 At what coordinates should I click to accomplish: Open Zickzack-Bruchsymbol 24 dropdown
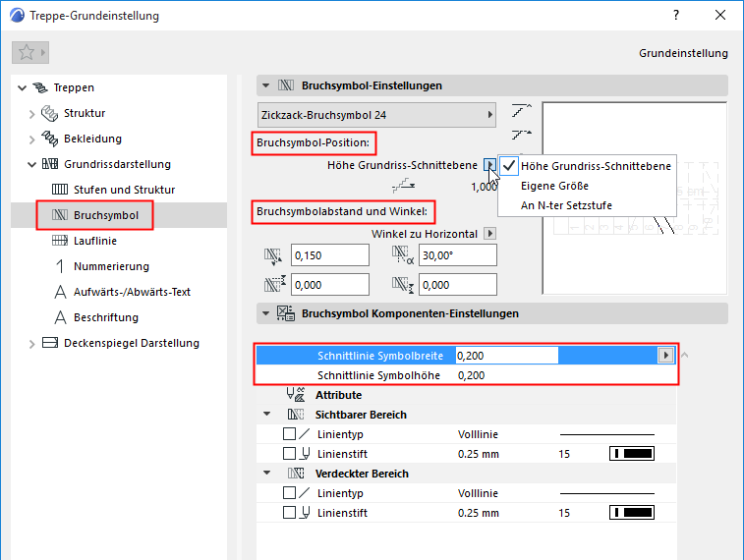(376, 115)
